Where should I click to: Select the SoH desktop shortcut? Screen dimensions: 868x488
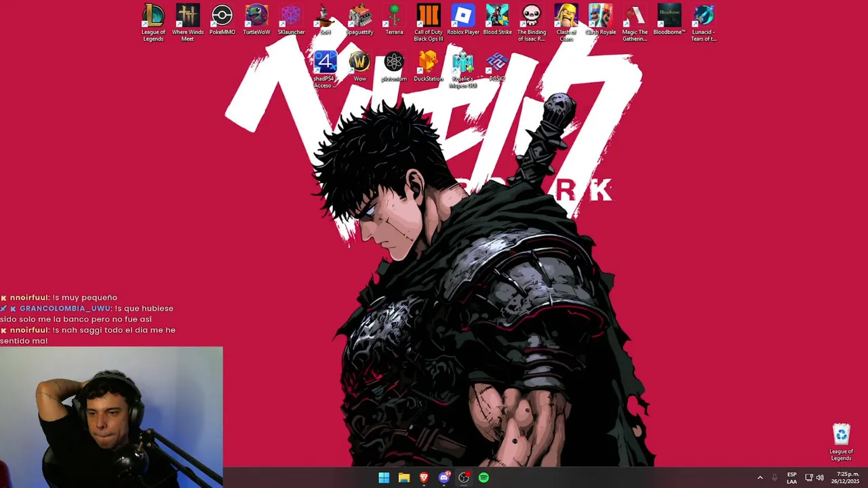(325, 20)
